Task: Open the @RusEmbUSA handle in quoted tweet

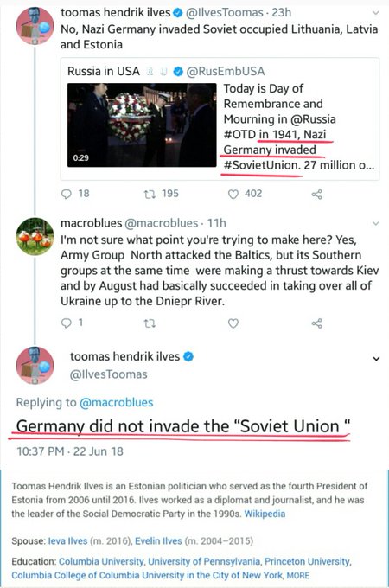Action: [226, 71]
